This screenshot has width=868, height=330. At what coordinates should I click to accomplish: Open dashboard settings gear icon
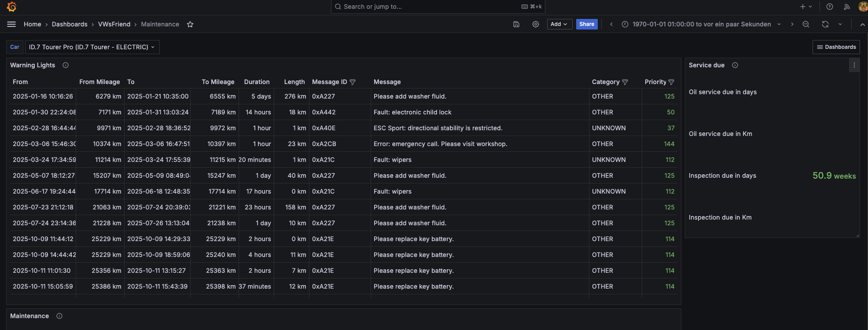pyautogui.click(x=536, y=24)
